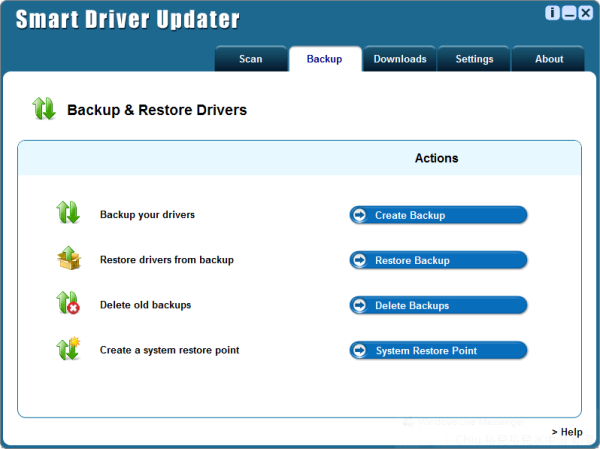
Task: Click the System Restore Point button
Action: point(439,351)
